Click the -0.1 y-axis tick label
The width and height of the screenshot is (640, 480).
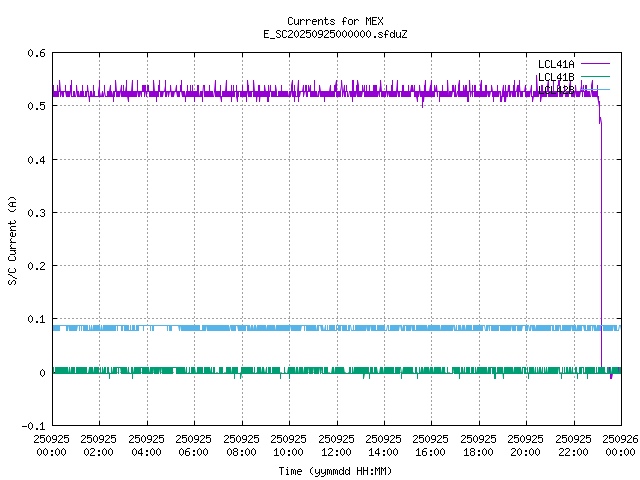[x=32, y=426]
